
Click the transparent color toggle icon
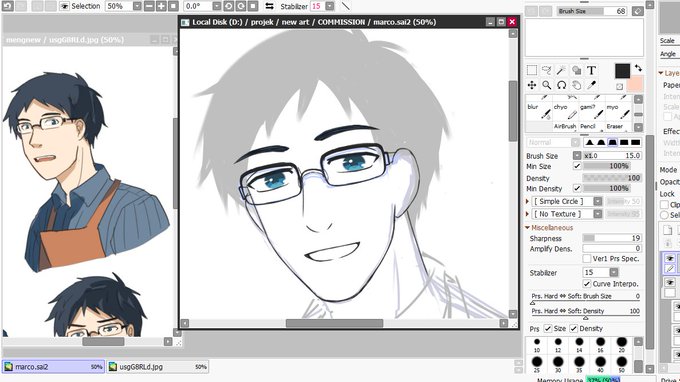pos(619,87)
